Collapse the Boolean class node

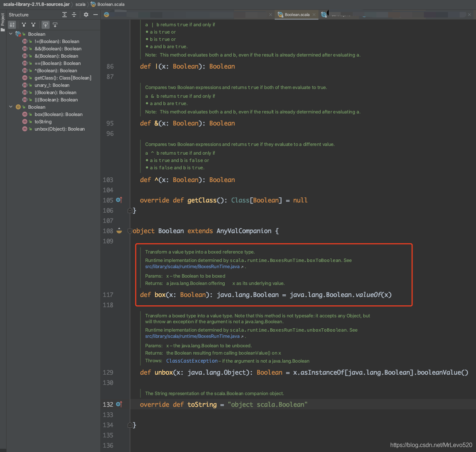point(11,34)
